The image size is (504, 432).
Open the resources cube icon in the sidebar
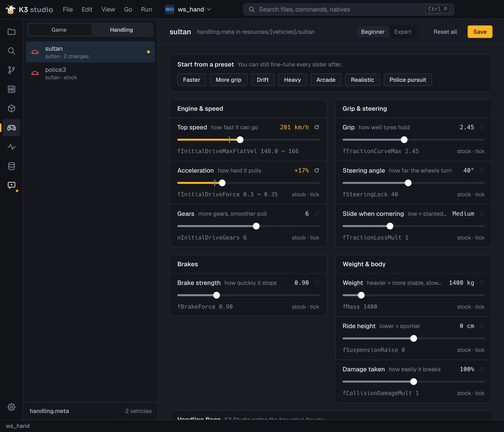click(x=11, y=109)
